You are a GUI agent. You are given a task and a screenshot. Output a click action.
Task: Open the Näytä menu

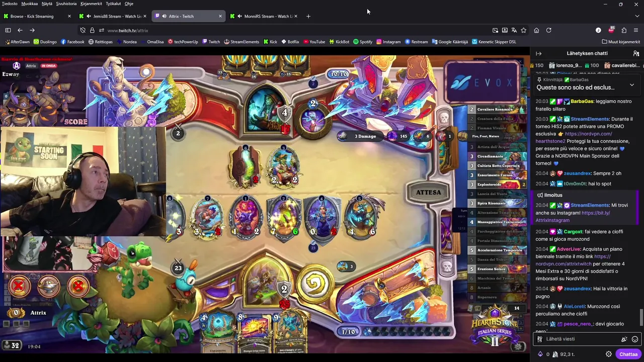pyautogui.click(x=47, y=4)
